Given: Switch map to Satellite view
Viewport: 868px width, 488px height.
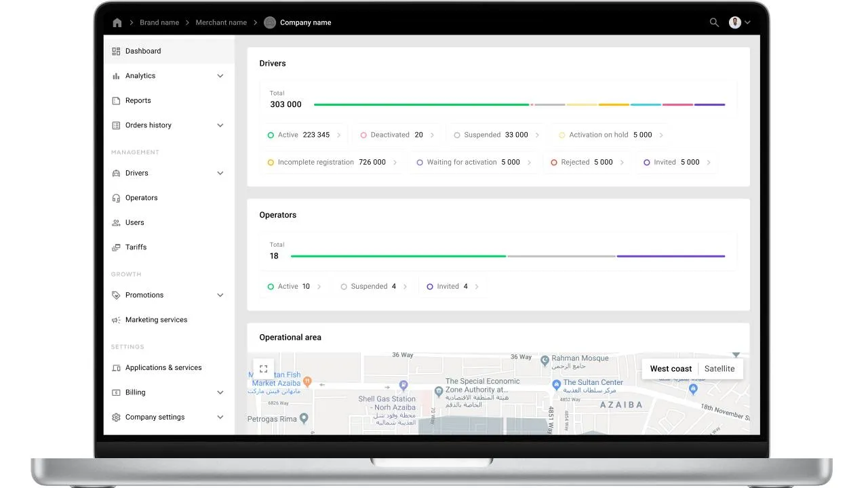Looking at the screenshot, I should [x=719, y=369].
